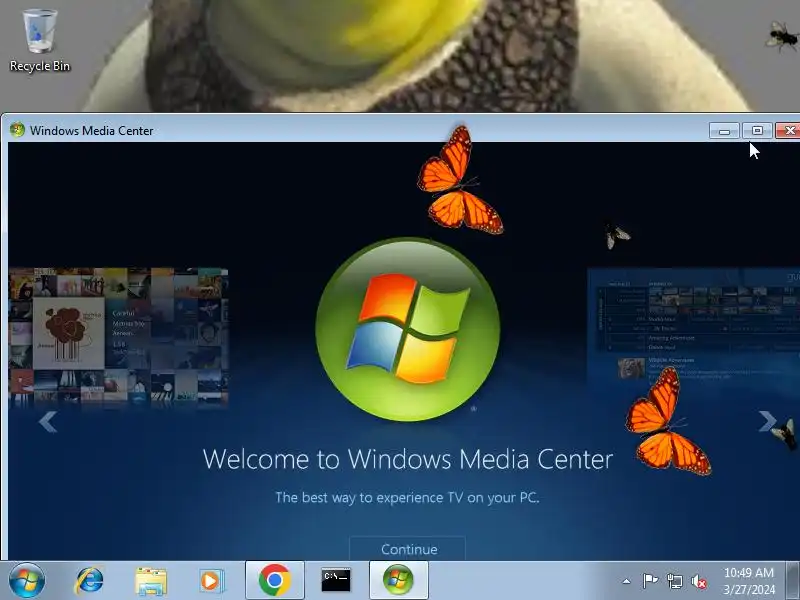Launch Windows Media Player from taskbar

point(211,581)
